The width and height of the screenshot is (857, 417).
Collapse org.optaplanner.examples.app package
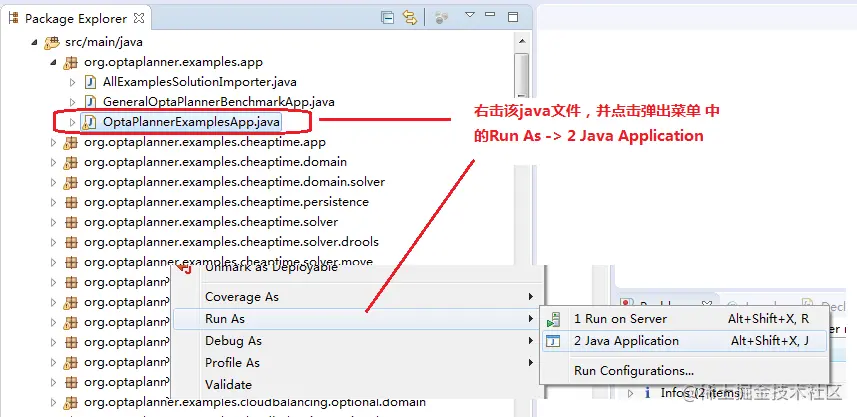(53, 62)
